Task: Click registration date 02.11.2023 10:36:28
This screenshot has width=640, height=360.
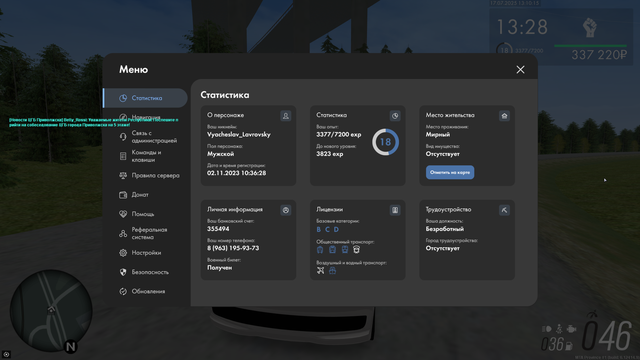Action: pyautogui.click(x=236, y=173)
